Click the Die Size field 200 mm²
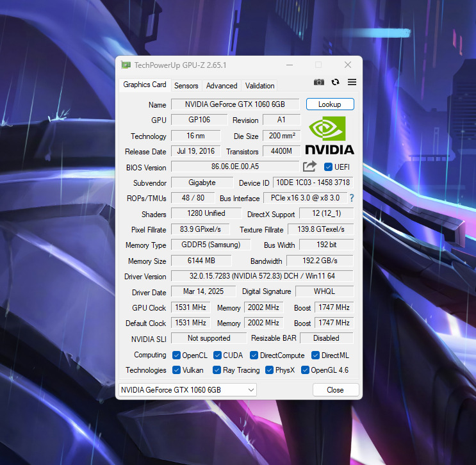The image size is (476, 465). pos(282,136)
